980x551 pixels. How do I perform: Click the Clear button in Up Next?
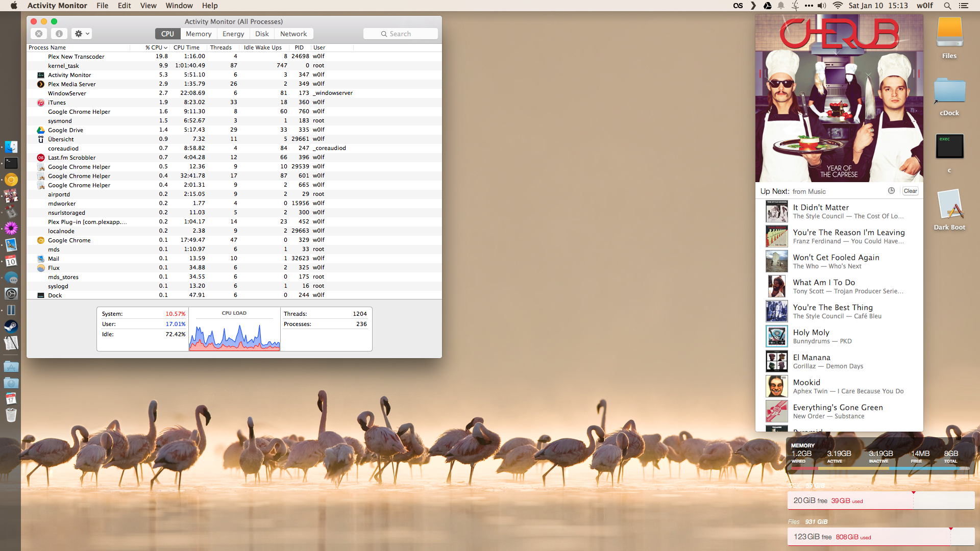point(910,191)
